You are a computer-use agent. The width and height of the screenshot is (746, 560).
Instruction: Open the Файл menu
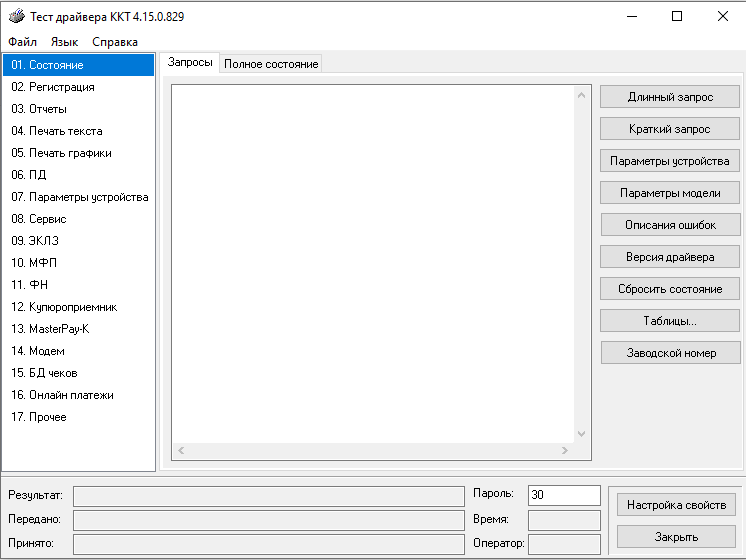22,42
